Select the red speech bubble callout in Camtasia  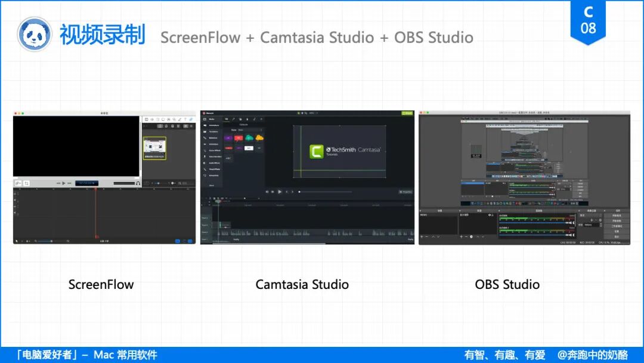[x=239, y=139]
